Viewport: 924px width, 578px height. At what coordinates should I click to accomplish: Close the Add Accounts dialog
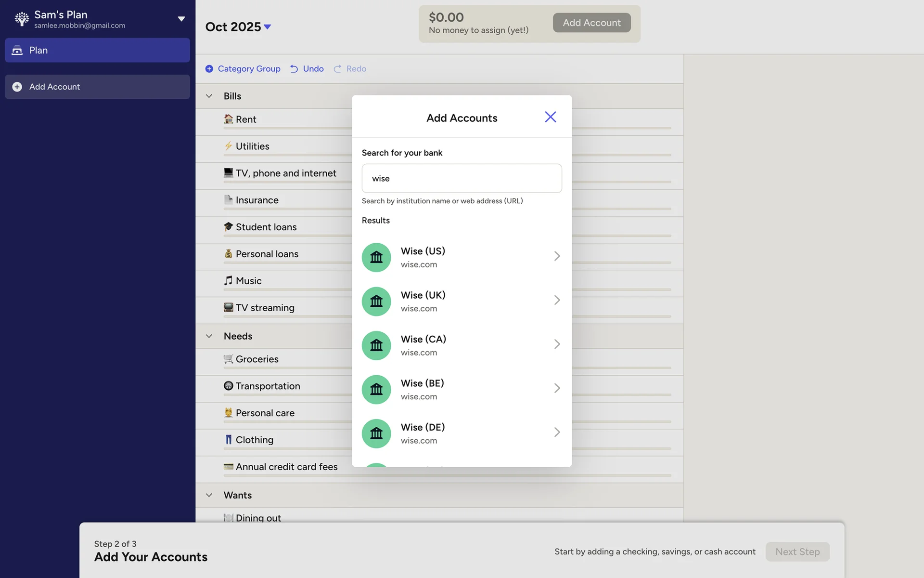(550, 117)
